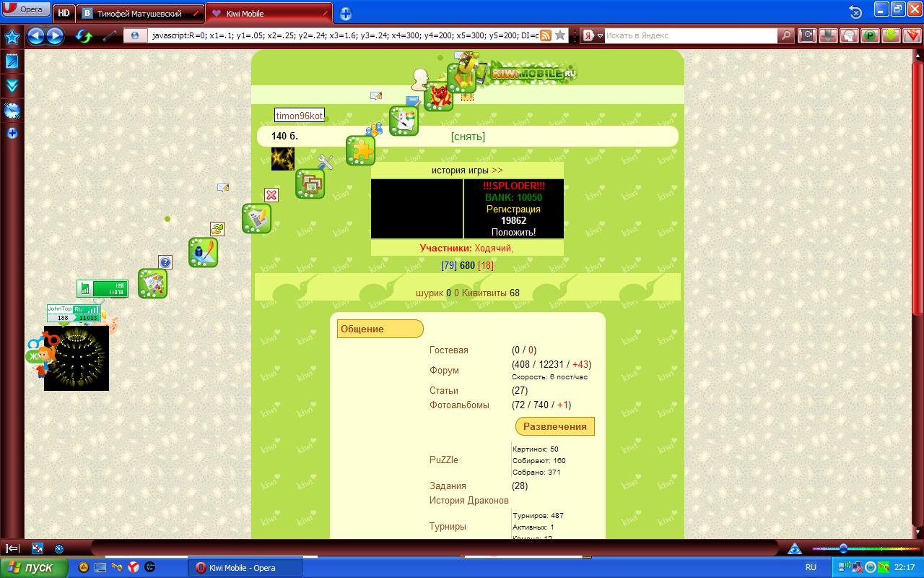Open the Форум link
Viewport: 924px width, 578px height.
[x=444, y=370]
